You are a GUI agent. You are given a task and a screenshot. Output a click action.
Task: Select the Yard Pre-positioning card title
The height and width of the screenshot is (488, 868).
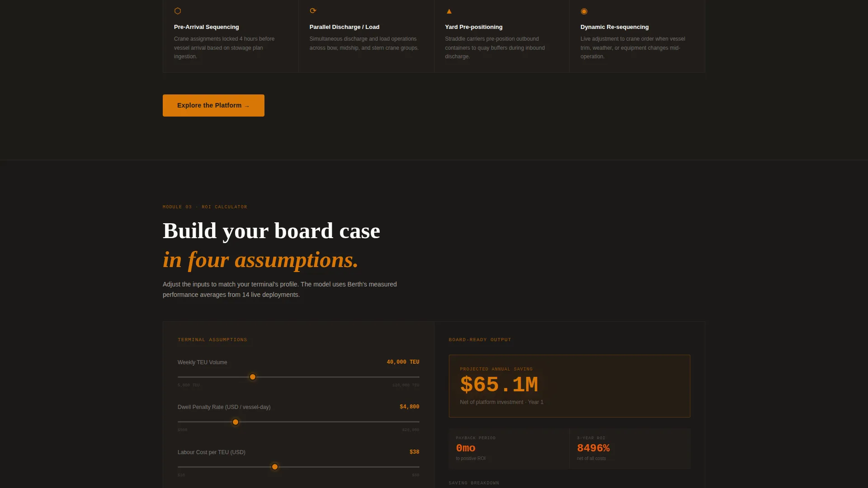[474, 27]
